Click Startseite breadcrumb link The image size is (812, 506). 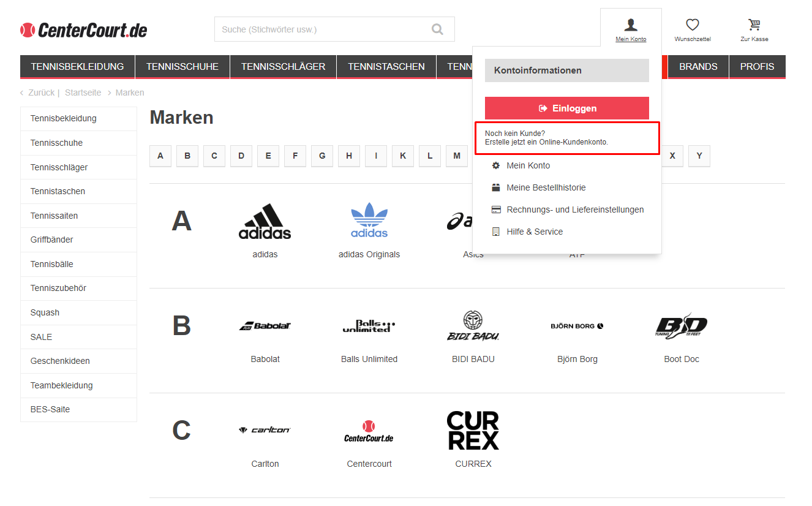point(83,93)
